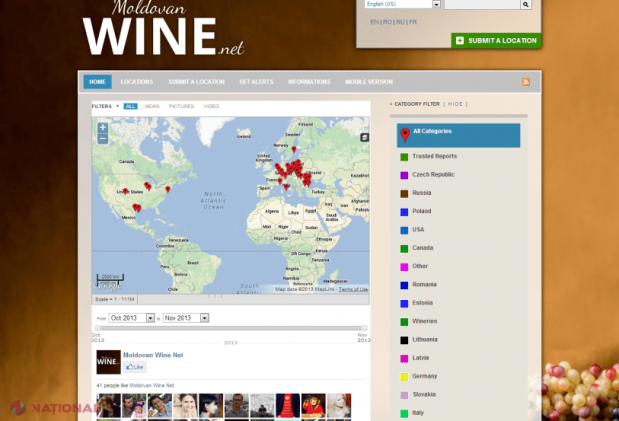Click the Facebook Like thumbs-up button
The width and height of the screenshot is (619, 421).
(x=135, y=367)
